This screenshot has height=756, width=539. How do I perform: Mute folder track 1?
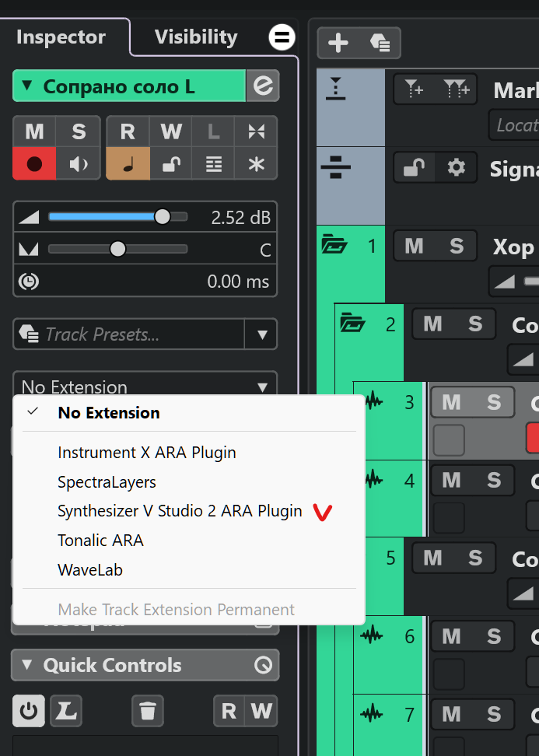pos(414,246)
